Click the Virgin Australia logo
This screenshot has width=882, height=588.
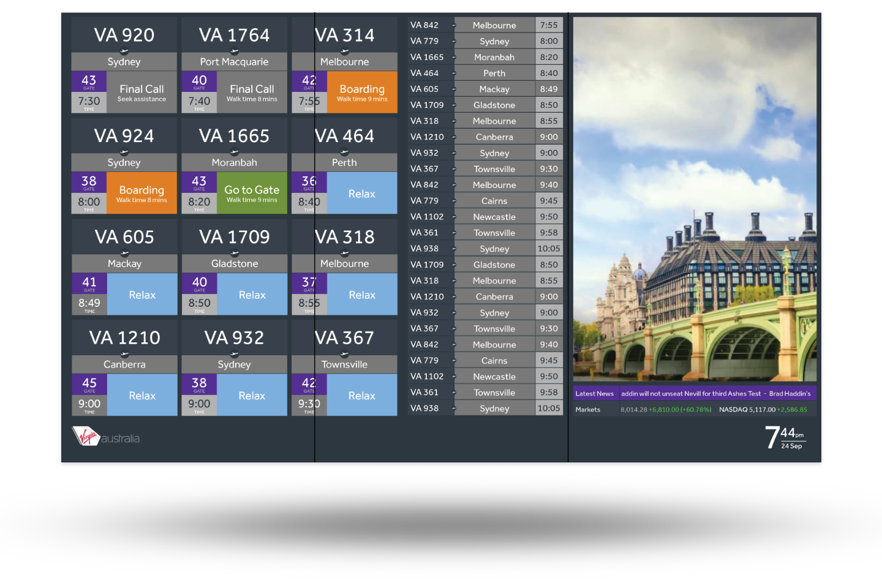click(x=106, y=436)
